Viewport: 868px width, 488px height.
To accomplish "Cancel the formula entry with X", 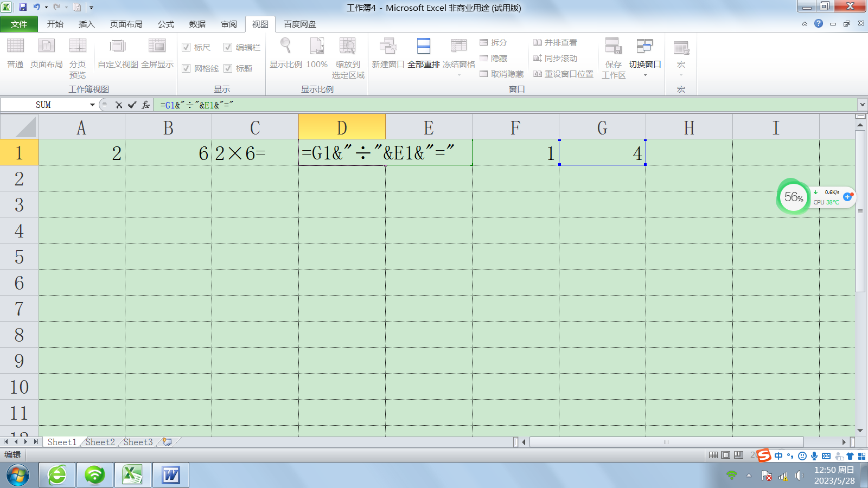I will click(x=119, y=105).
